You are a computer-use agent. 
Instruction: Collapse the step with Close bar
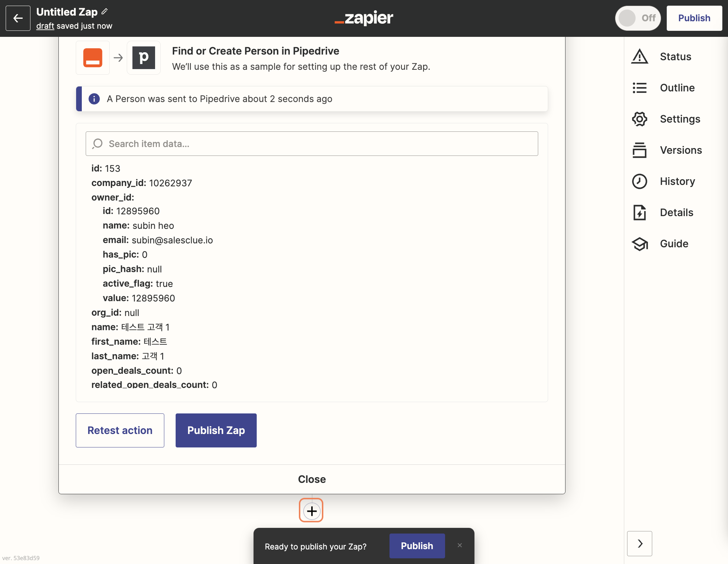tap(312, 479)
